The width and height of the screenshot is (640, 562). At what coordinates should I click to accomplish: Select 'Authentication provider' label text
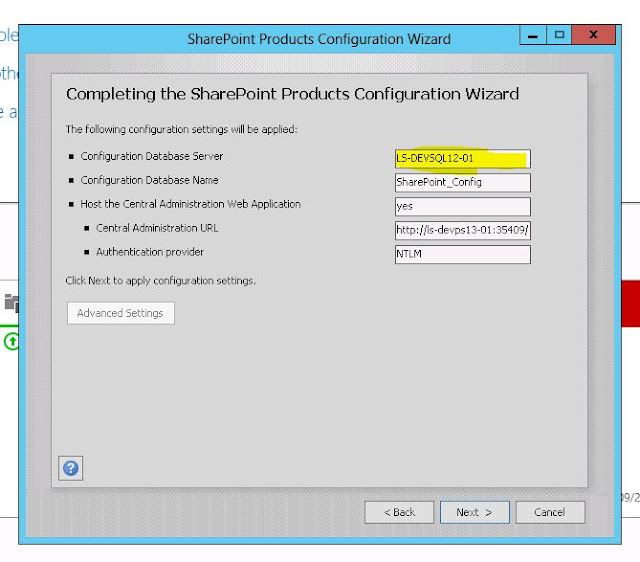(x=150, y=252)
